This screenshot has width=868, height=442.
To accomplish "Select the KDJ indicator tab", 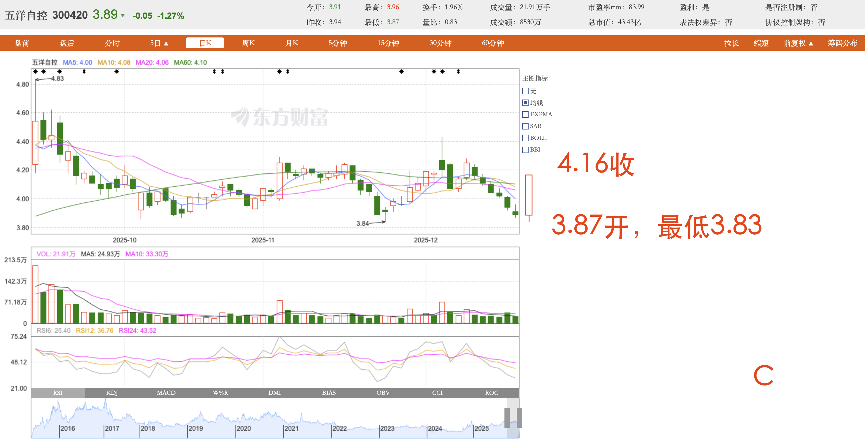I will coord(112,393).
